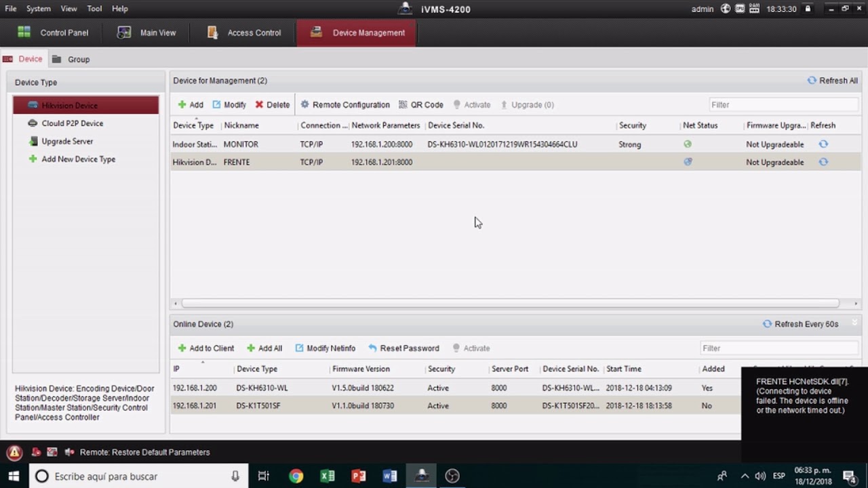Click the net status icon for FRENTE
Image resolution: width=868 pixels, height=488 pixels.
(688, 162)
